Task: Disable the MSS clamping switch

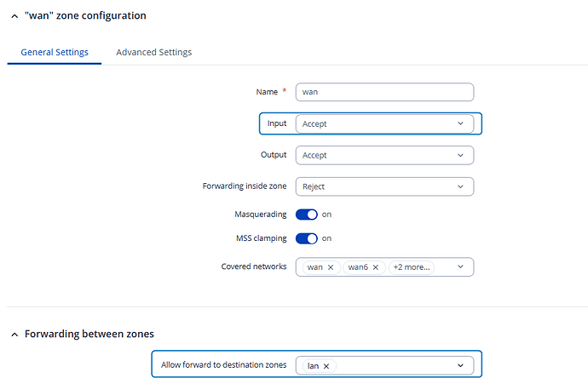Action: tap(306, 238)
